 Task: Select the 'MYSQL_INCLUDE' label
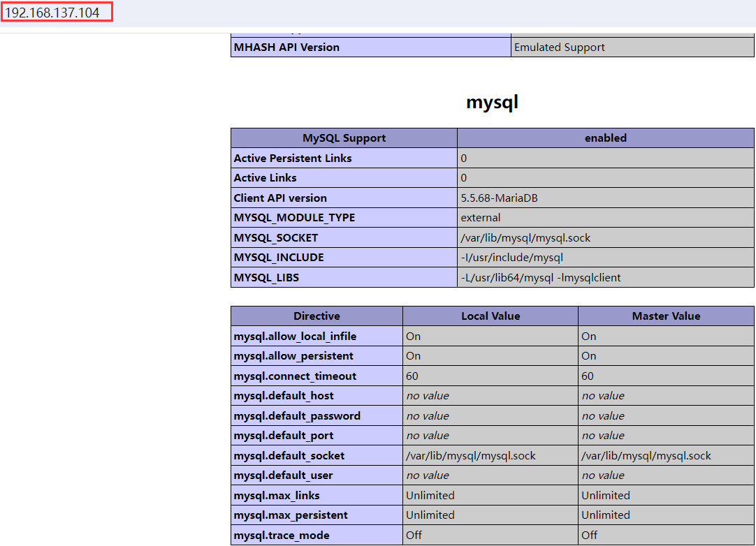pyautogui.click(x=344, y=258)
